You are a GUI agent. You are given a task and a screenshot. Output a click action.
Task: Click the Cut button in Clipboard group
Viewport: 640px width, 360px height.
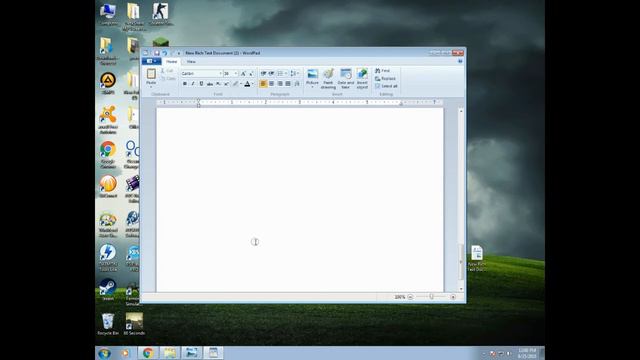click(167, 71)
